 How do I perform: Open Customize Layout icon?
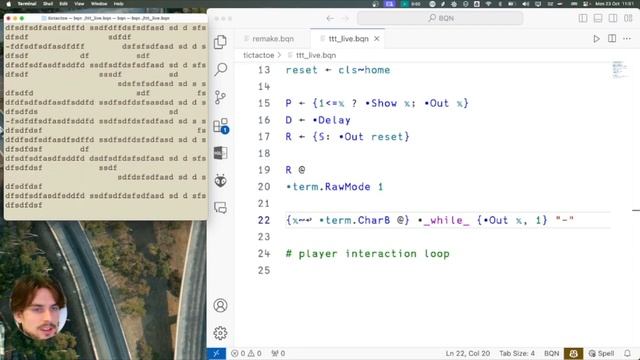(628, 18)
